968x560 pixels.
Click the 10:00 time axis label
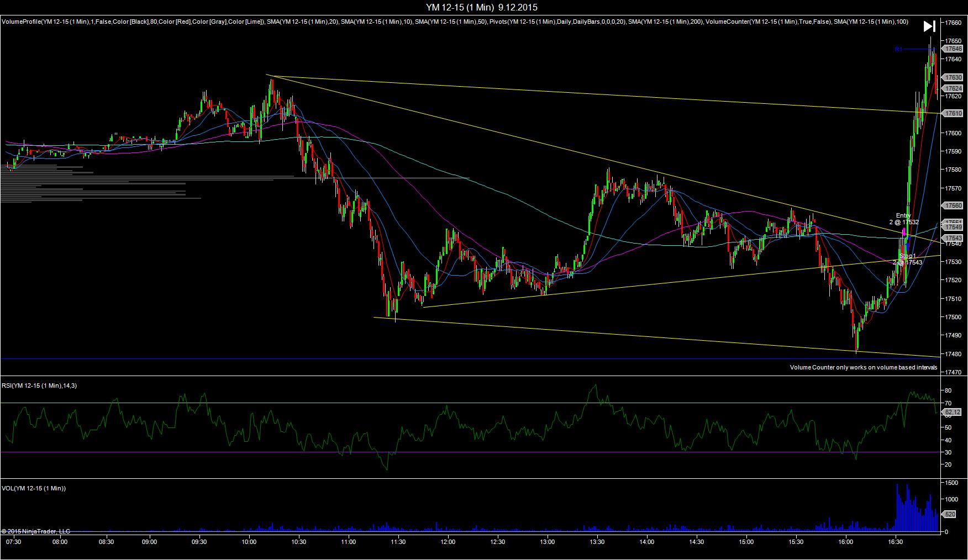[249, 542]
